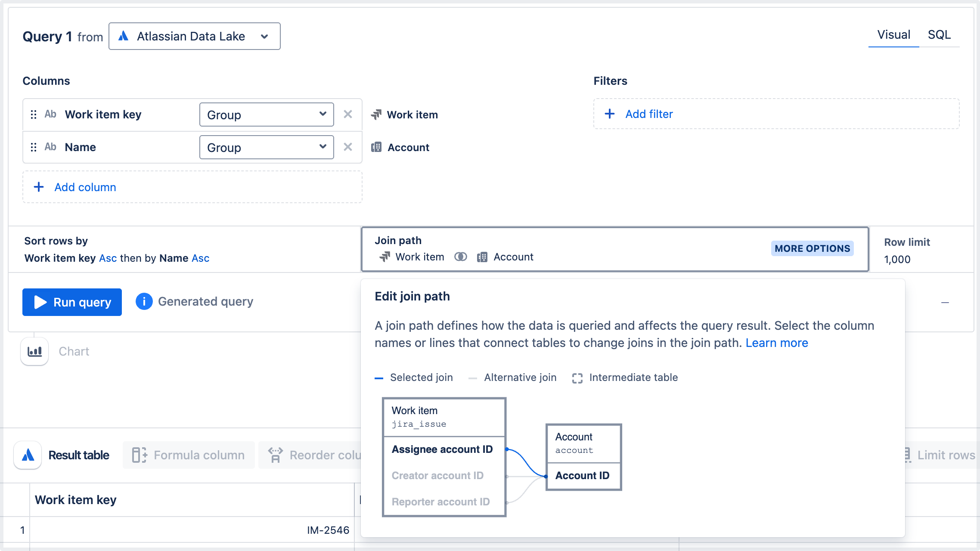Click the Chart icon below Run query
This screenshot has height=551, width=980.
[34, 351]
